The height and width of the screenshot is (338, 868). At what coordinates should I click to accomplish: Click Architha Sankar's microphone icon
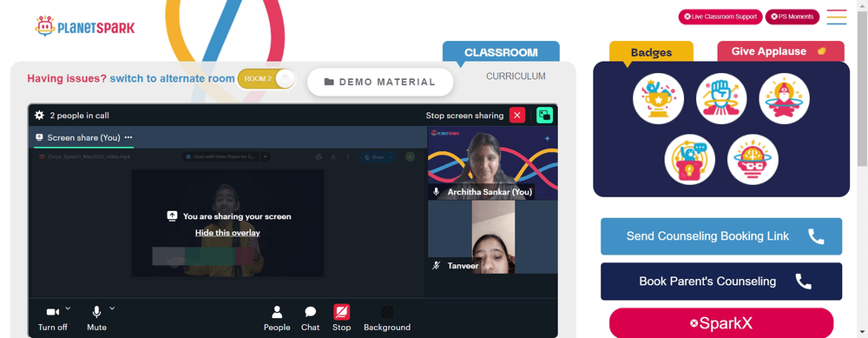coord(437,192)
